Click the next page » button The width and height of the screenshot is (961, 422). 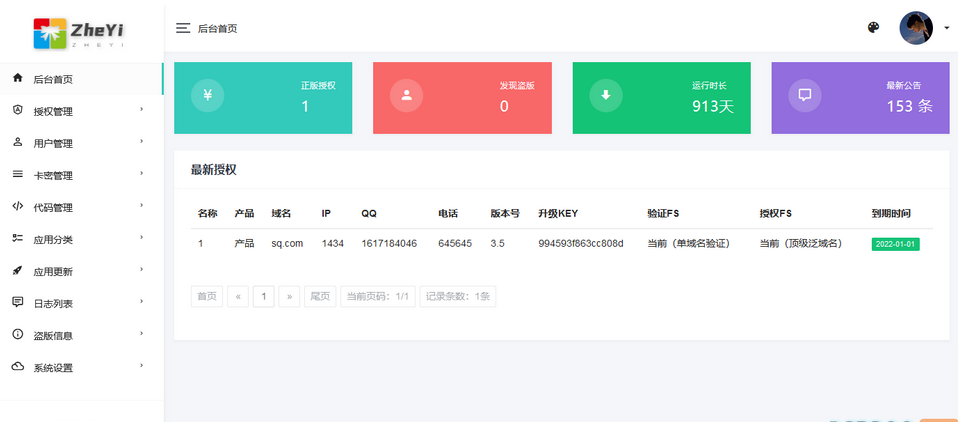[x=289, y=296]
